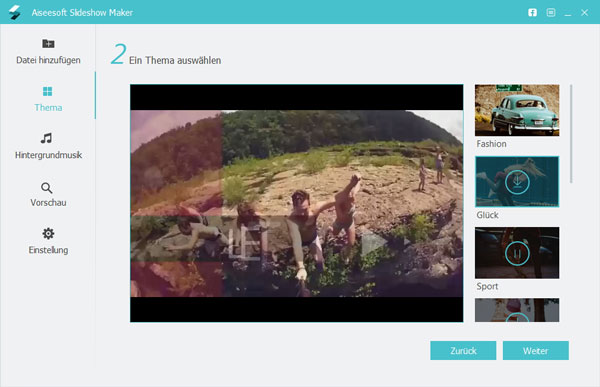Open the menu icon beside Facebook

551,13
